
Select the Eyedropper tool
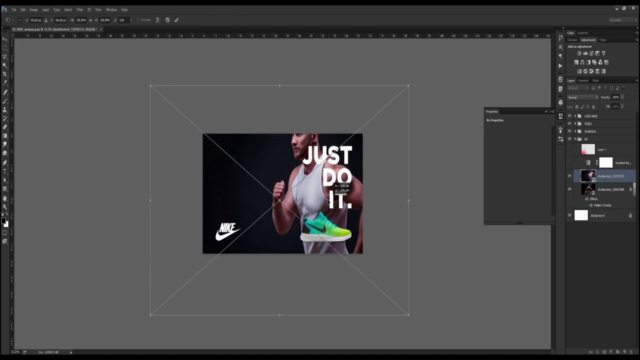[x=5, y=82]
